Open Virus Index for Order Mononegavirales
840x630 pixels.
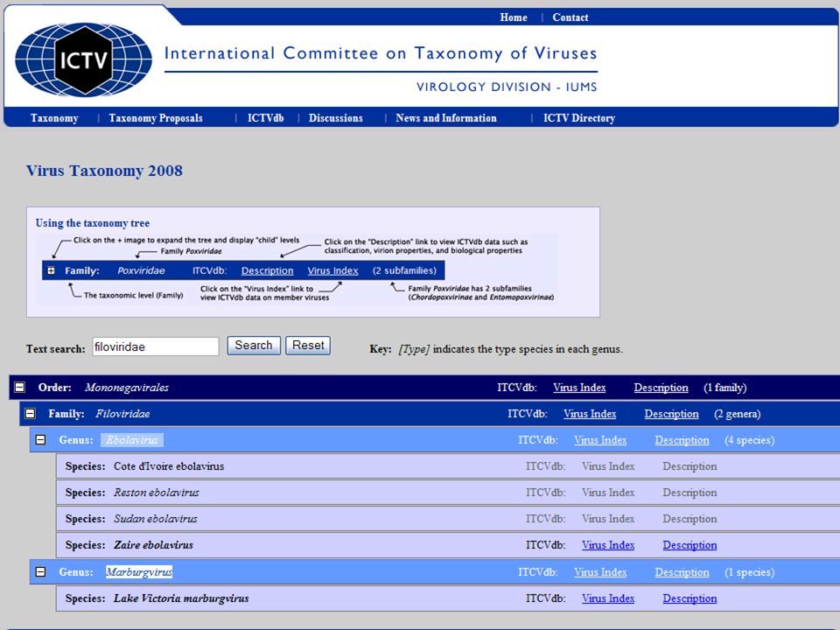pyautogui.click(x=579, y=388)
